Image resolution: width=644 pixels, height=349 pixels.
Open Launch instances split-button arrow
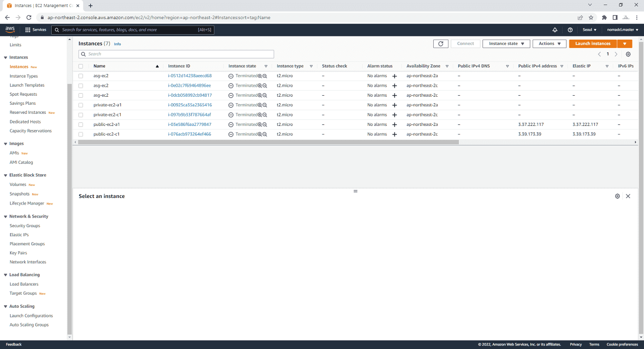624,44
